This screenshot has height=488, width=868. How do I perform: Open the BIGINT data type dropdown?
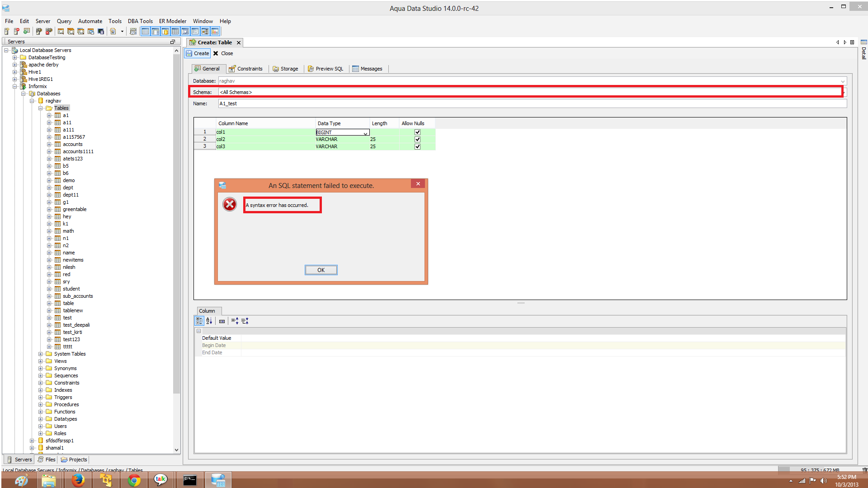365,133
